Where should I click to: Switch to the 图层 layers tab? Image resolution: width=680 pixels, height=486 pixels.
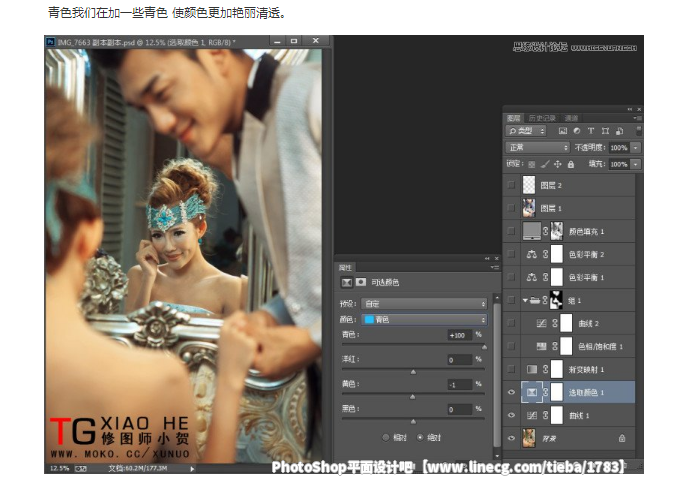click(x=513, y=118)
